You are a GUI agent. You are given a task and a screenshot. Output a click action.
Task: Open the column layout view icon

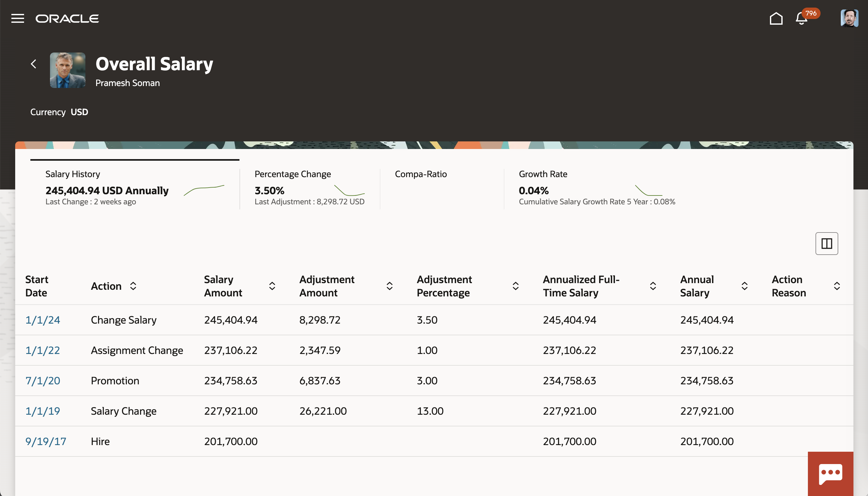827,244
